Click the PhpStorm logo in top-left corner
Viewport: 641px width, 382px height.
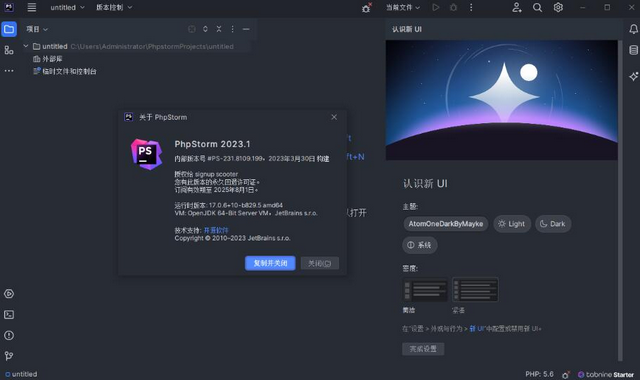click(9, 7)
